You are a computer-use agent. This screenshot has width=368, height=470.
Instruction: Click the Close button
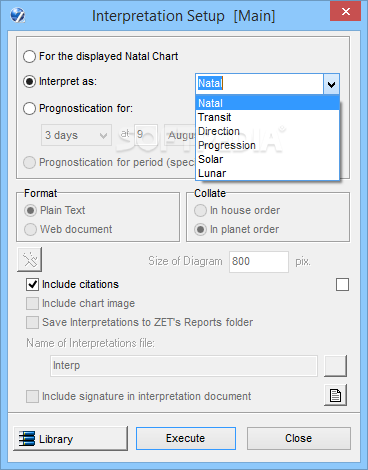tap(299, 438)
